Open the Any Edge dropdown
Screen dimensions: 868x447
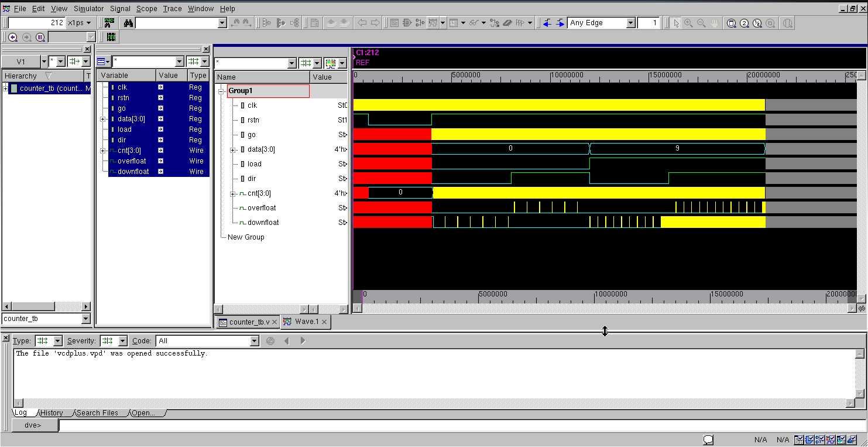pos(631,23)
